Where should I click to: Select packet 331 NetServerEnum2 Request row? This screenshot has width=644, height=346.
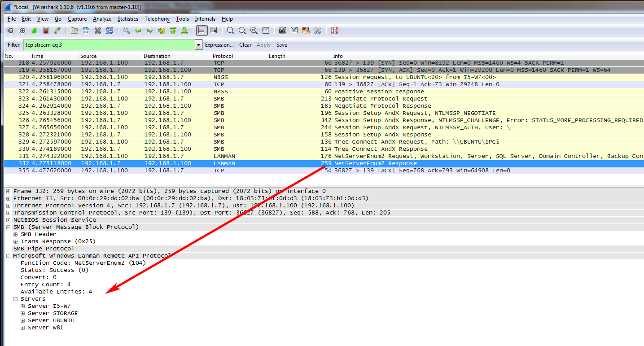[324, 156]
